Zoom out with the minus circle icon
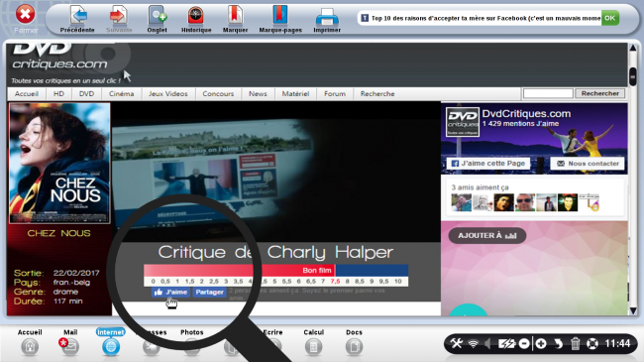The width and height of the screenshot is (644, 362). [x=524, y=343]
